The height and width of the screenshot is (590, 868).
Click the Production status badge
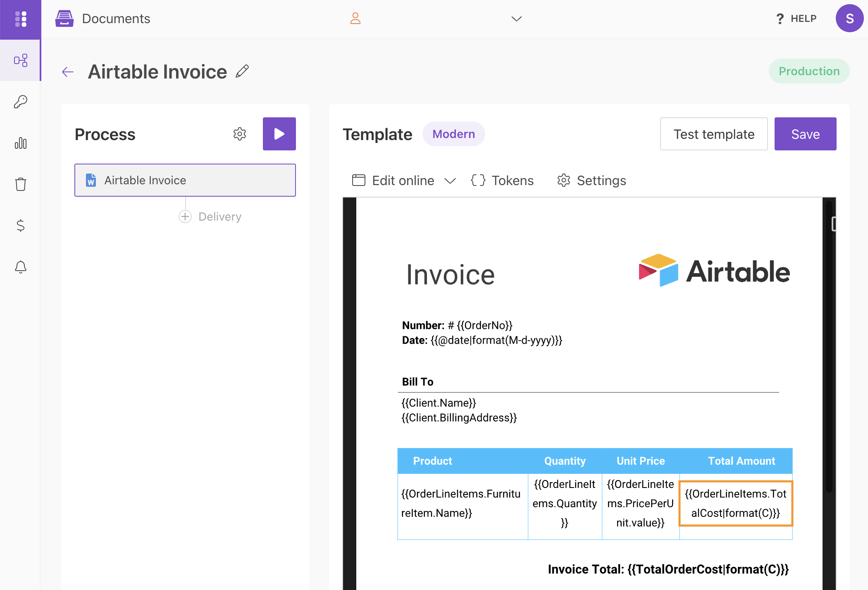[x=809, y=71]
